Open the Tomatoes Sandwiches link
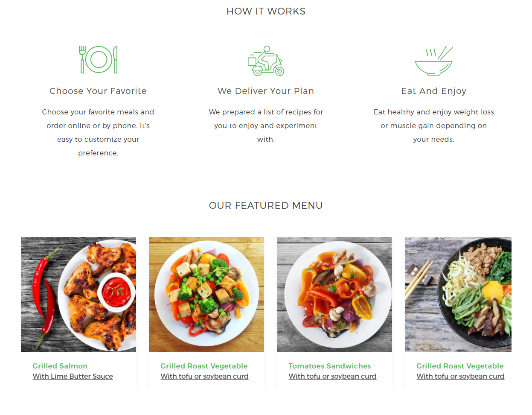 click(330, 366)
